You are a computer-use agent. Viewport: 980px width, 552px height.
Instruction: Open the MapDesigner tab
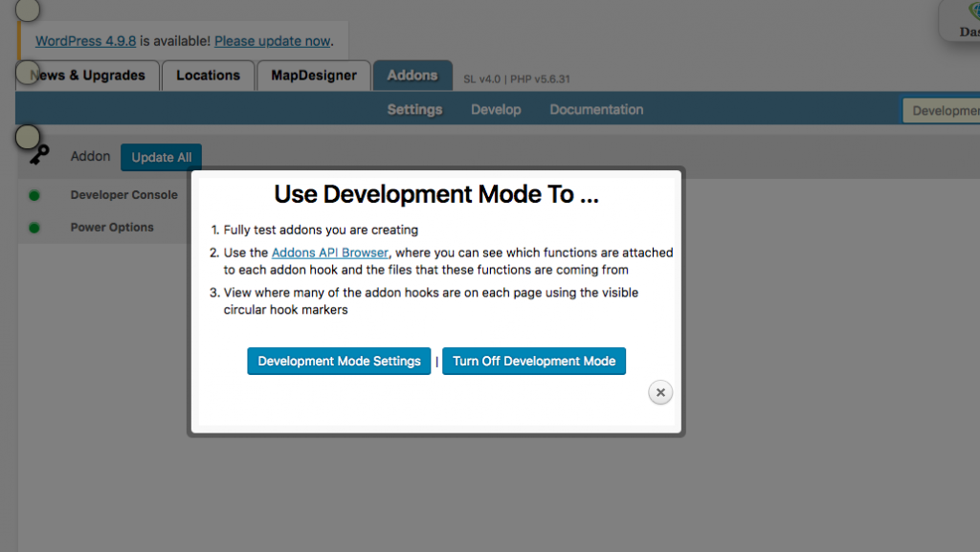coord(313,76)
